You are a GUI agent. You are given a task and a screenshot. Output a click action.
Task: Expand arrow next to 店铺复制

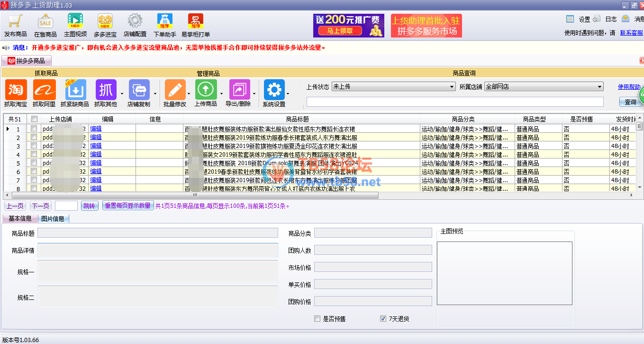pyautogui.click(x=155, y=93)
